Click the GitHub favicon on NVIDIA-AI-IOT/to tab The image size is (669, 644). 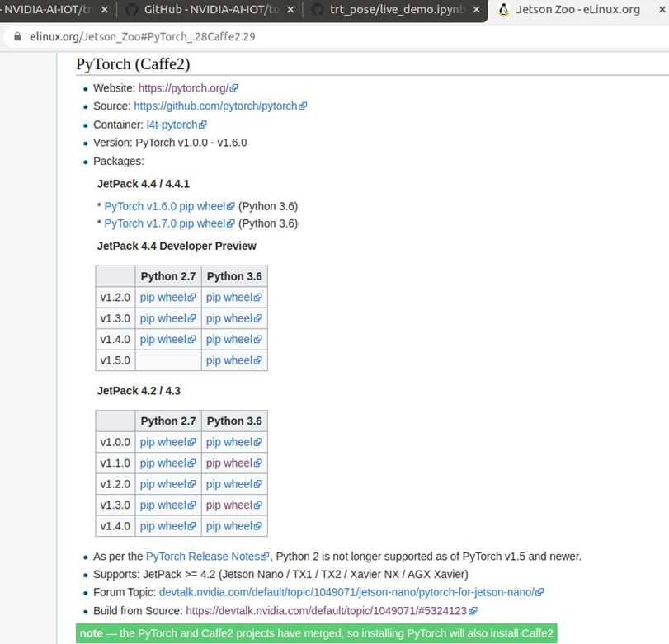(132, 9)
